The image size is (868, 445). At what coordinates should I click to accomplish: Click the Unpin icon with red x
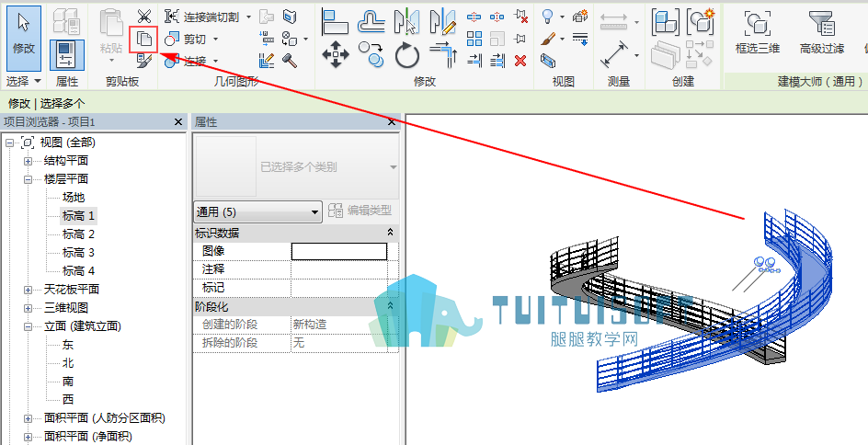(520, 17)
